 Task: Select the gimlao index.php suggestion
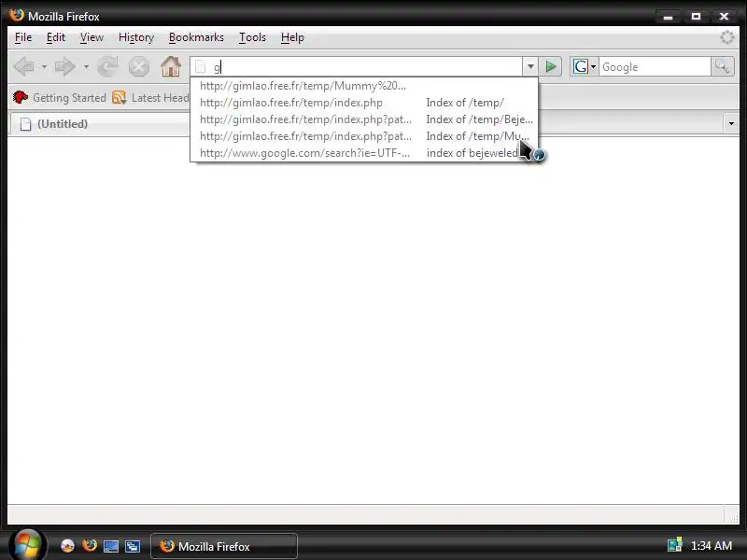tap(364, 103)
